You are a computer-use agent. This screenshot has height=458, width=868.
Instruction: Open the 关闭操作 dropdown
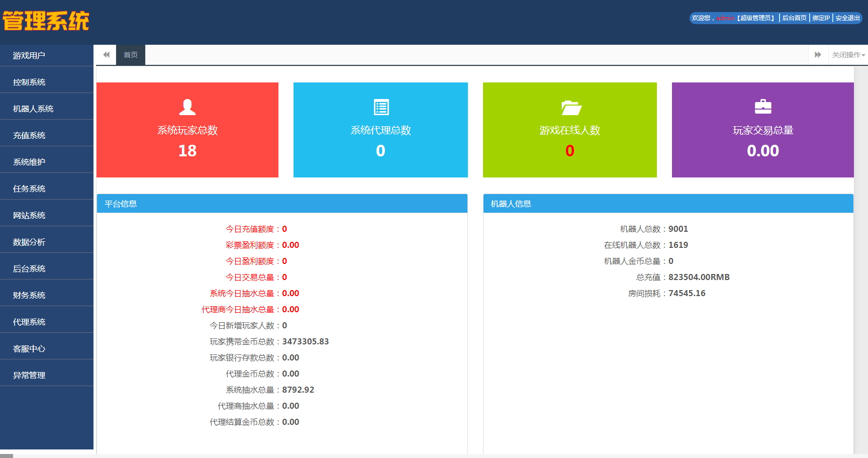click(x=848, y=55)
